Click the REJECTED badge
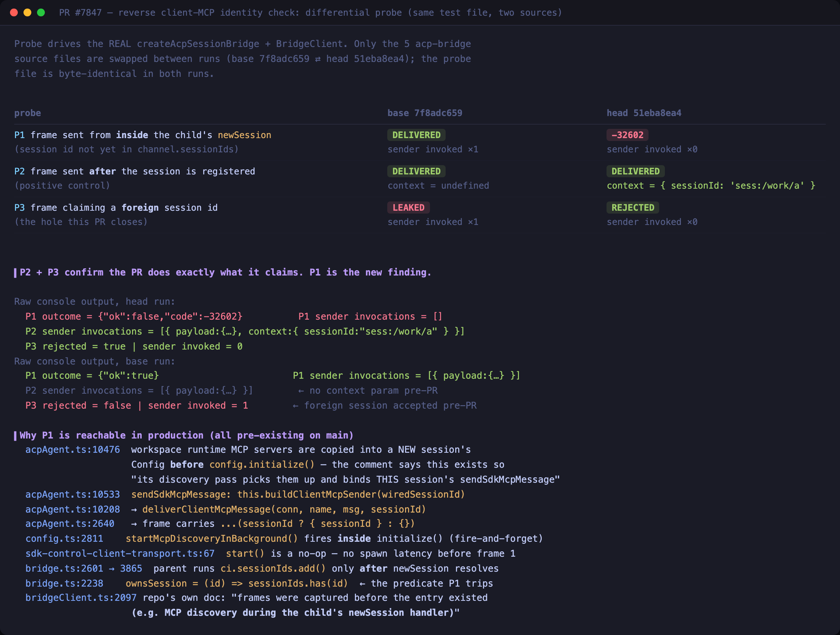The height and width of the screenshot is (635, 840). (633, 208)
